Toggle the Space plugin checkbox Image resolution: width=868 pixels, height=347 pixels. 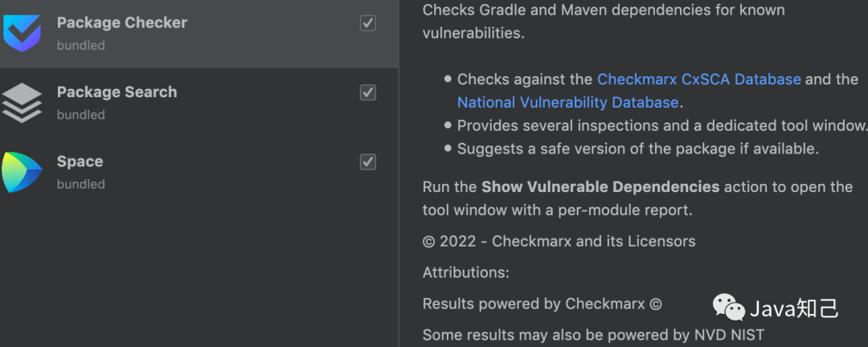pos(368,161)
